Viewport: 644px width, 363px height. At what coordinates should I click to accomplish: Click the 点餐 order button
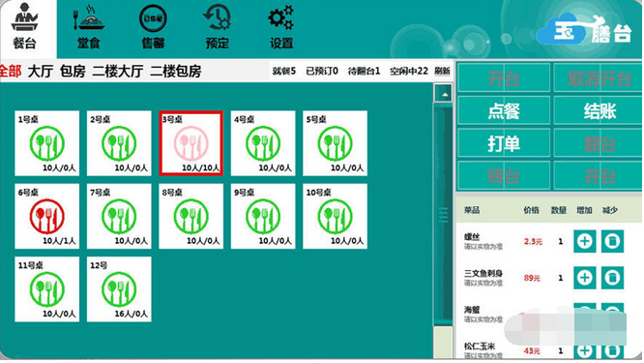(x=504, y=110)
